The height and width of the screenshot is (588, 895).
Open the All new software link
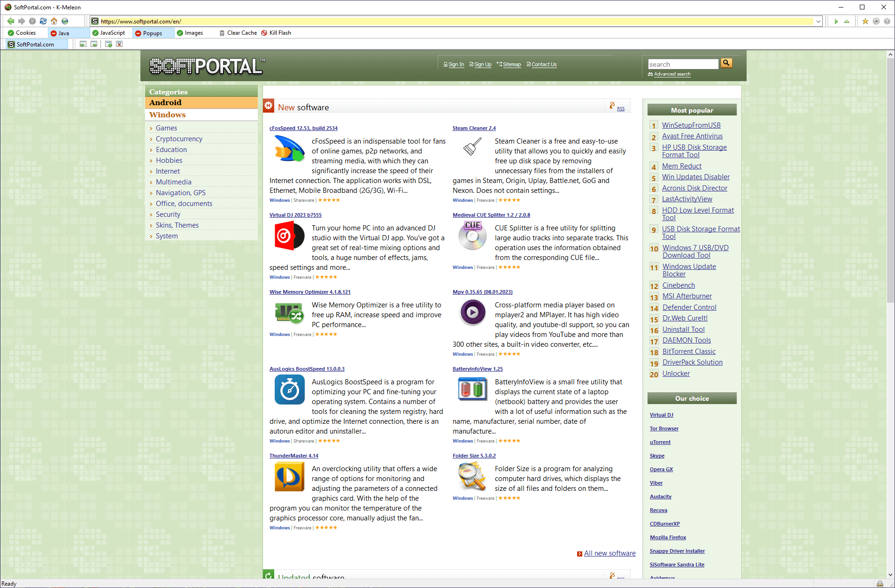coord(610,553)
